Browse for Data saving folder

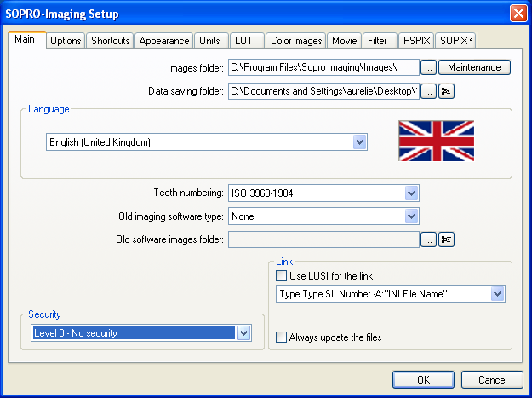[428, 91]
